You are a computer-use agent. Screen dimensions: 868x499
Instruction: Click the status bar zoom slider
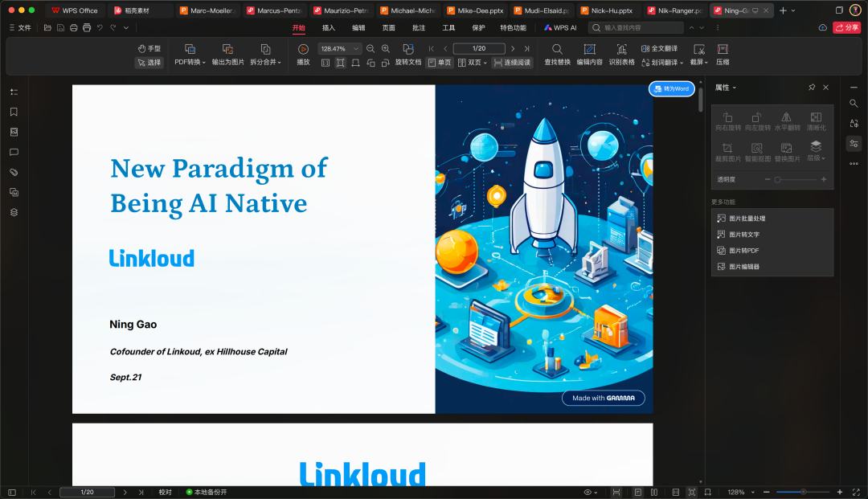point(803,492)
